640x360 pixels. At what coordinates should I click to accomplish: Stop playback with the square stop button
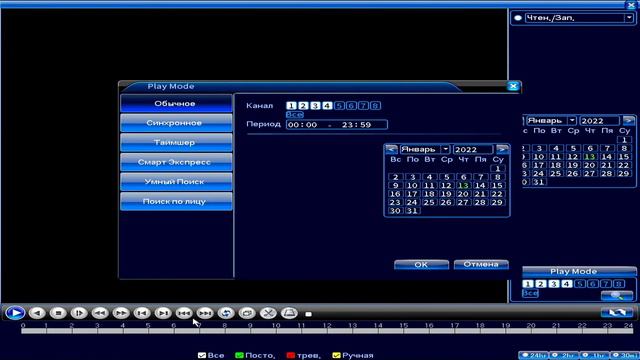pyautogui.click(x=58, y=313)
